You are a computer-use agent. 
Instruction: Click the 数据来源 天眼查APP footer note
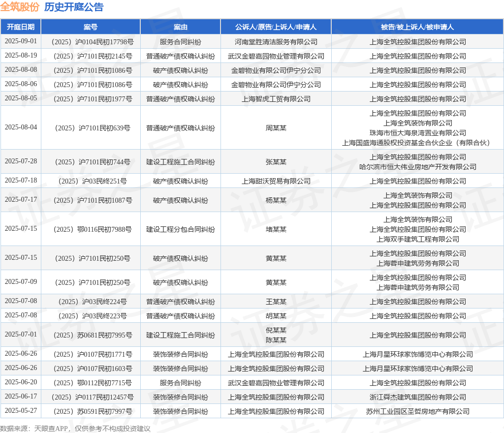(75, 429)
